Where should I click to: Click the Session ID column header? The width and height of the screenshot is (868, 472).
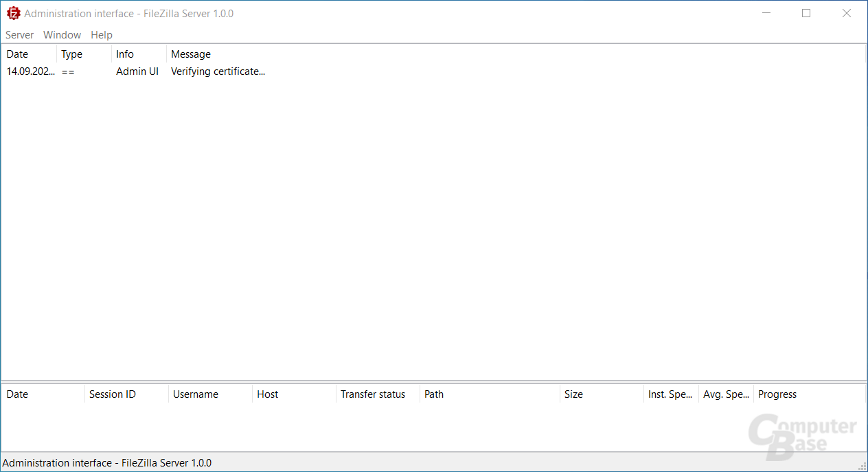tap(126, 394)
